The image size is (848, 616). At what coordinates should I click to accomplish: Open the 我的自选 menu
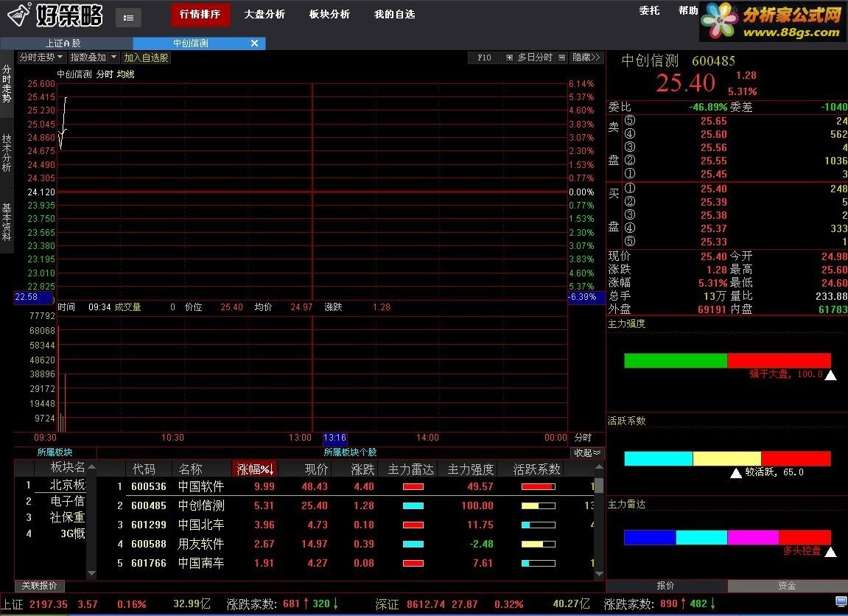point(394,15)
